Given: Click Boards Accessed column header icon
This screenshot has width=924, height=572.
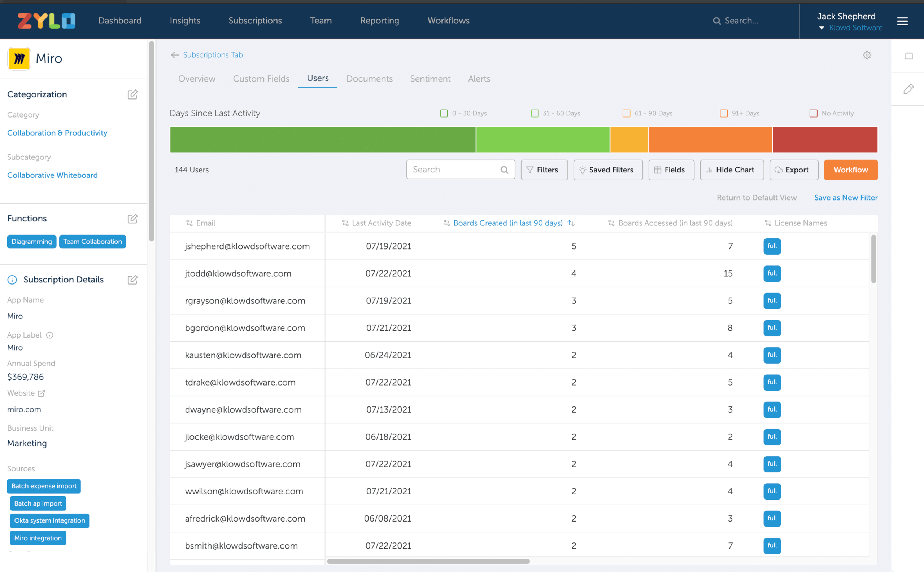Looking at the screenshot, I should (611, 223).
